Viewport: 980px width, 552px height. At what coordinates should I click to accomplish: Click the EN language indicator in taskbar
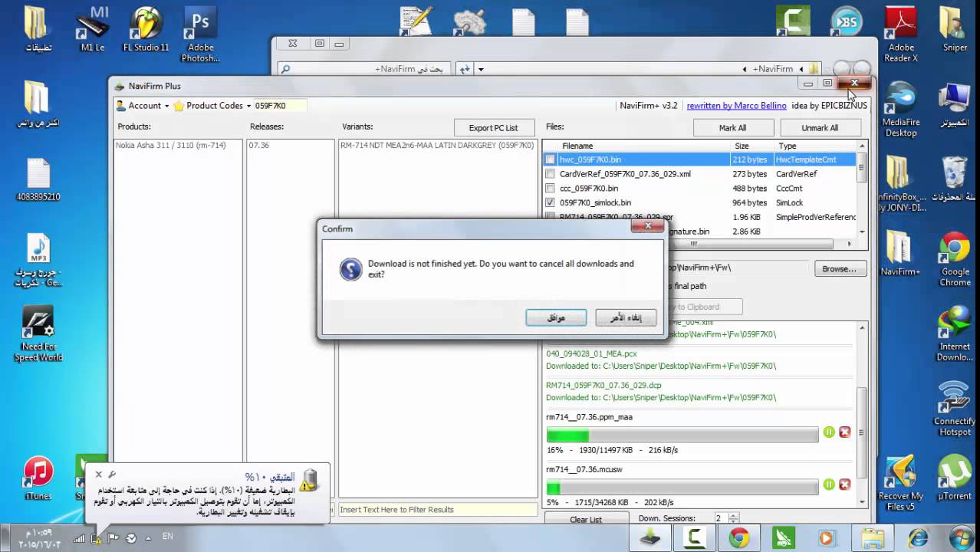coord(167,537)
